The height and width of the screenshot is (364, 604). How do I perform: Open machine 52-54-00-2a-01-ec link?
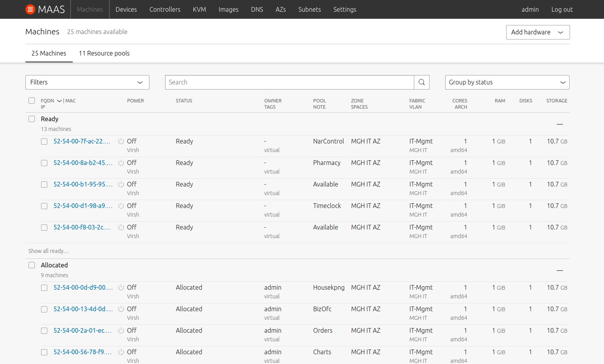(x=82, y=330)
